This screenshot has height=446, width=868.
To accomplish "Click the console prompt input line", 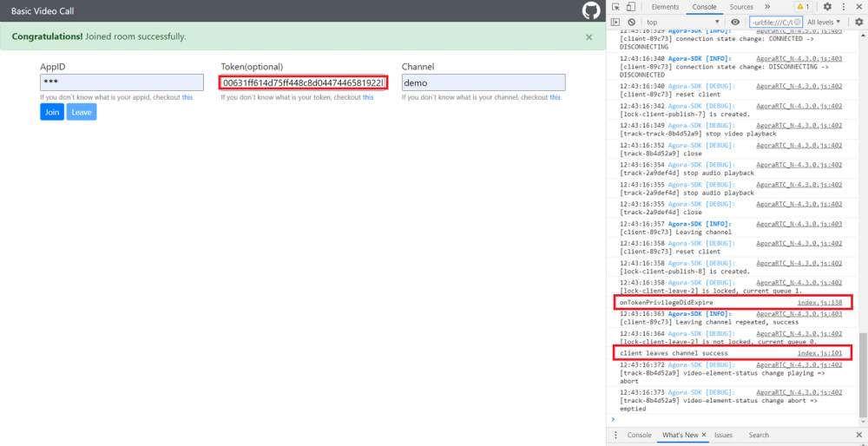I will click(x=733, y=419).
